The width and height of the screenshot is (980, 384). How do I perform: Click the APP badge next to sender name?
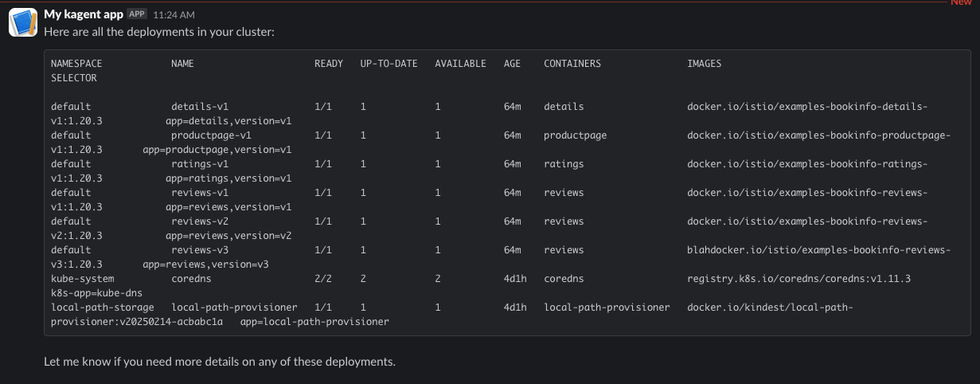[x=137, y=14]
